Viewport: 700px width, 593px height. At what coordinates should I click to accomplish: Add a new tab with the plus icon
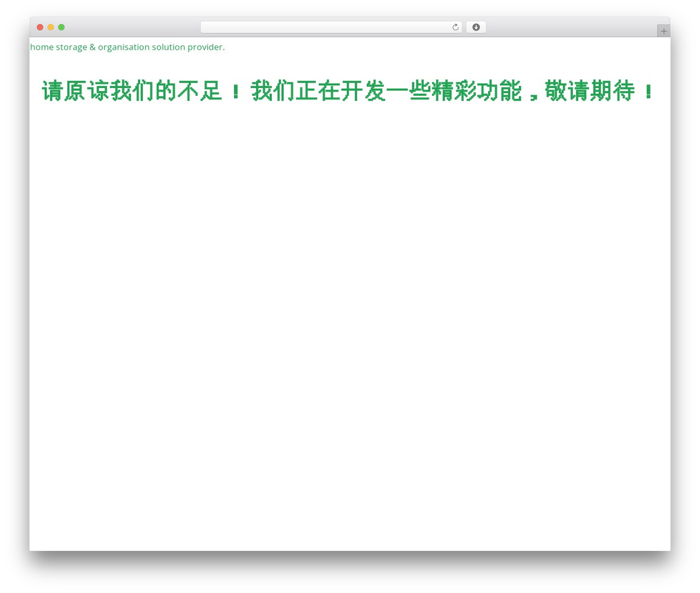coord(663,31)
